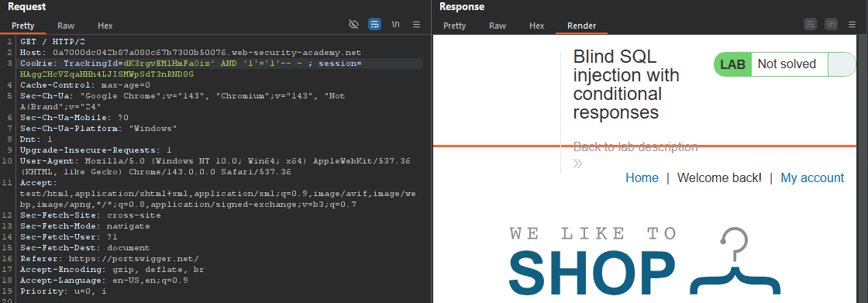The width and height of the screenshot is (868, 303).
Task: Toggle line wrap icon in Request panel
Action: coord(375,24)
